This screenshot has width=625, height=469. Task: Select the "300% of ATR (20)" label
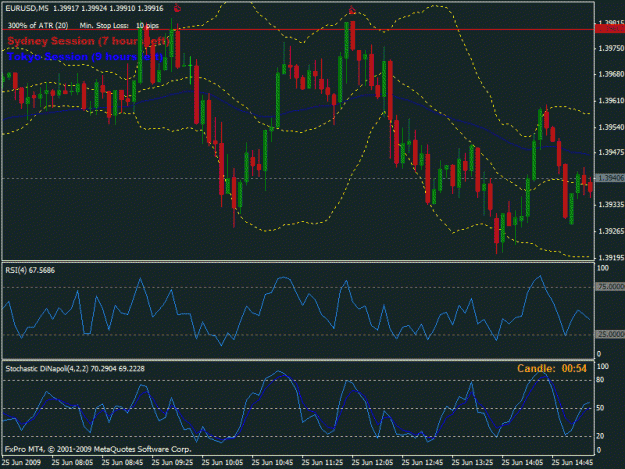click(38, 26)
